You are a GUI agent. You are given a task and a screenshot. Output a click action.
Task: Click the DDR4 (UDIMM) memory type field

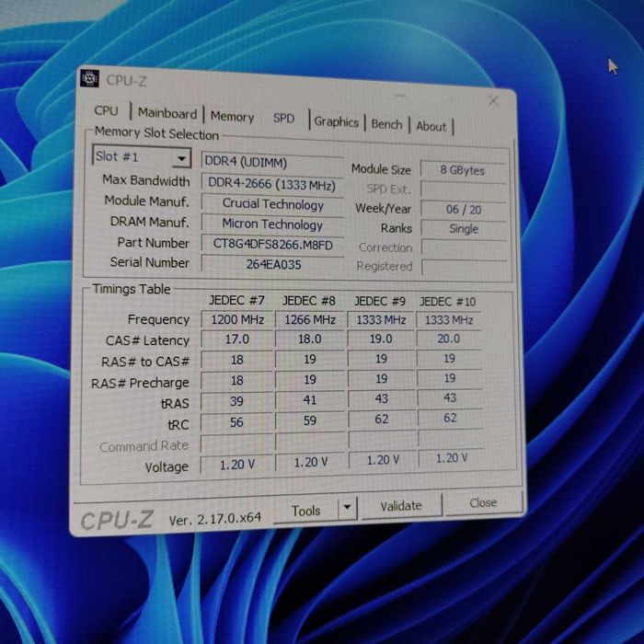pyautogui.click(x=272, y=161)
